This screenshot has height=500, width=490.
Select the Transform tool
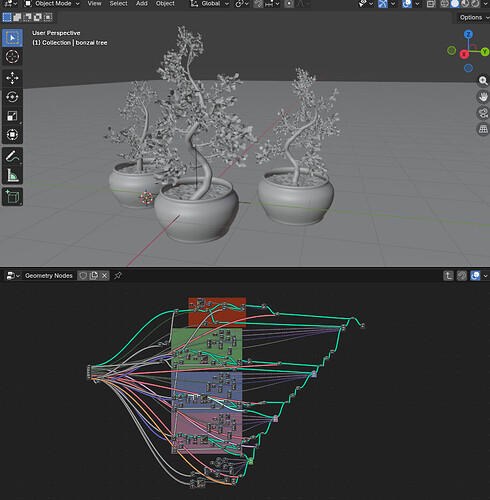pyautogui.click(x=12, y=135)
